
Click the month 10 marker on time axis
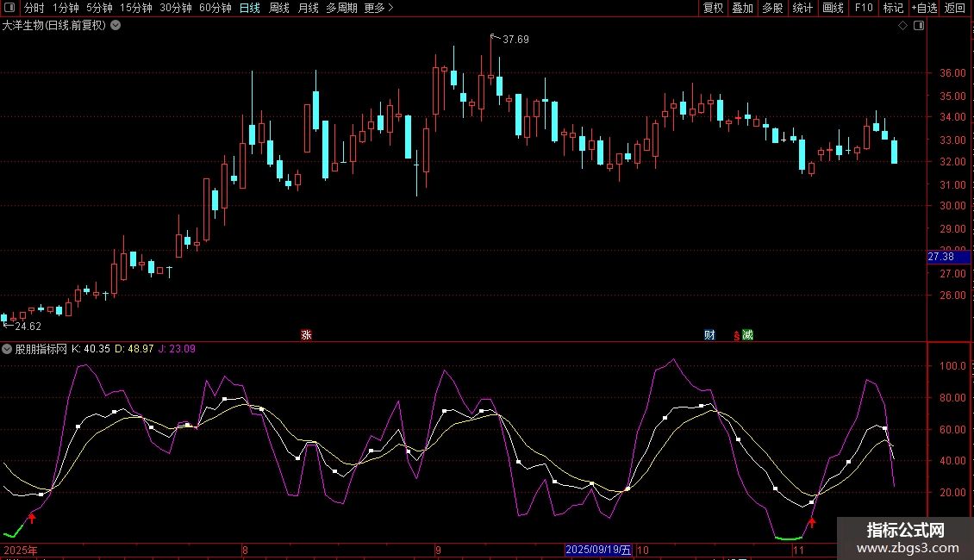pos(643,550)
